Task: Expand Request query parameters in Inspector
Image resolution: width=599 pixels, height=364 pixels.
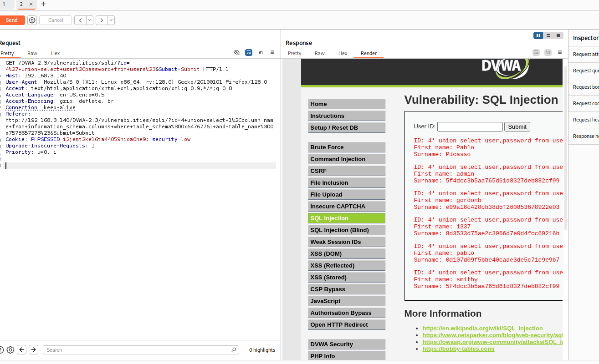Action: click(584, 71)
